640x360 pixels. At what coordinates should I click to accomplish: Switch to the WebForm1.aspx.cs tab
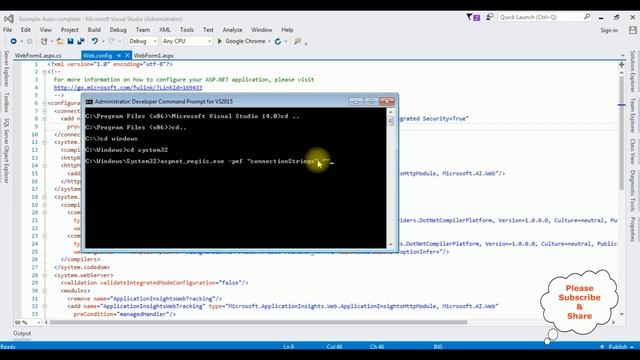tap(38, 56)
